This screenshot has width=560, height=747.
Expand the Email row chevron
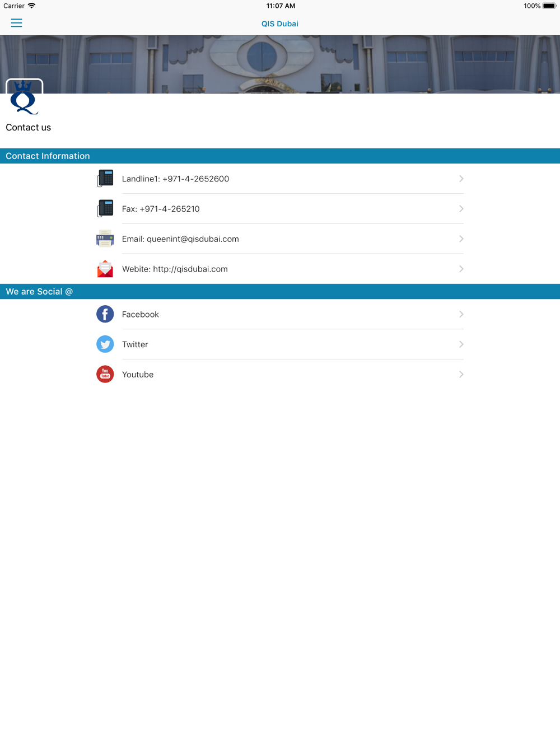pos(461,239)
